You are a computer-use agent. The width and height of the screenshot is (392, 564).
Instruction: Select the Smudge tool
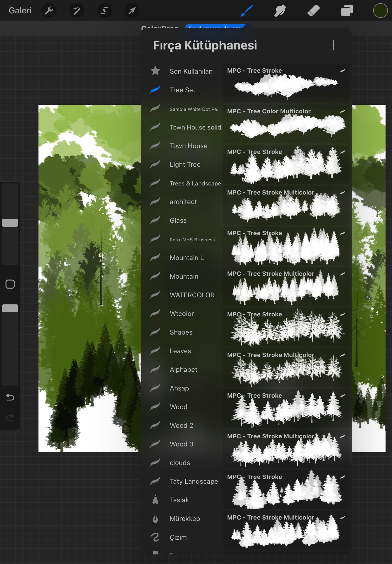(x=280, y=11)
